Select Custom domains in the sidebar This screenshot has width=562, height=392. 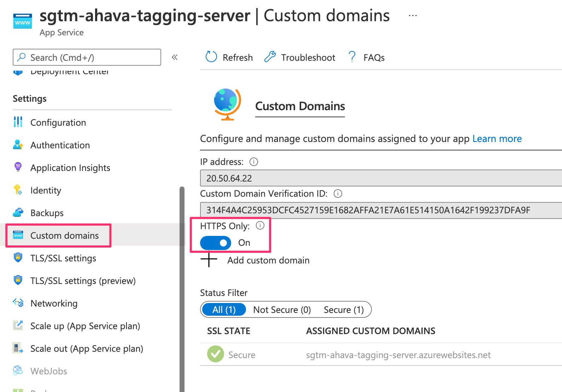(x=64, y=236)
